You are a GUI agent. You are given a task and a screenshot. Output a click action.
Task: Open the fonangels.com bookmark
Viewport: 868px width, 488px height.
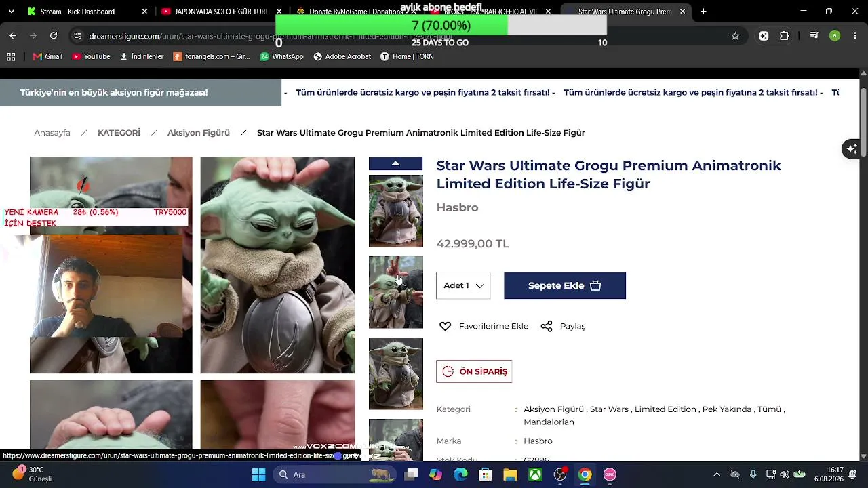(212, 56)
